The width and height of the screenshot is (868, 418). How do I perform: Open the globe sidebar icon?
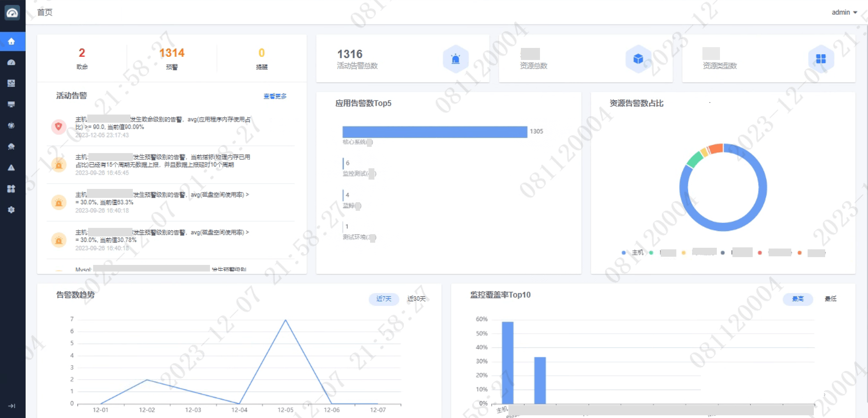11,125
